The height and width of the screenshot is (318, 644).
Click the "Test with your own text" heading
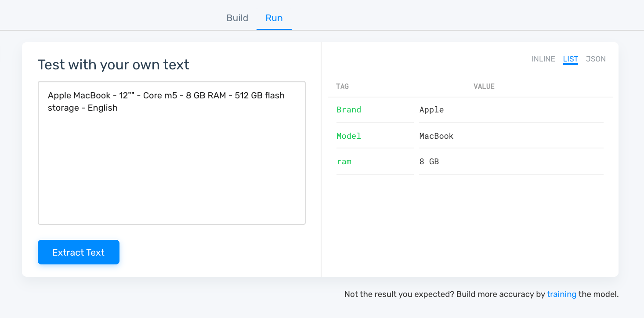(113, 65)
